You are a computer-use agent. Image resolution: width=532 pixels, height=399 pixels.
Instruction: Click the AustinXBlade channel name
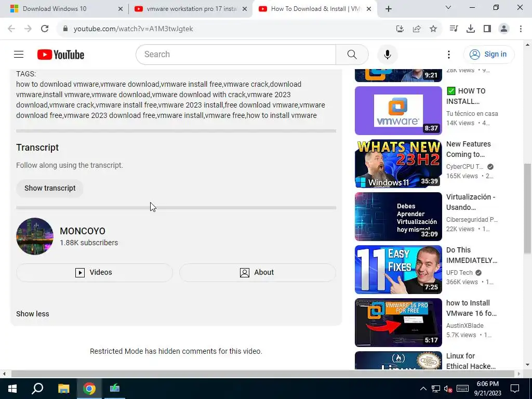(x=465, y=325)
